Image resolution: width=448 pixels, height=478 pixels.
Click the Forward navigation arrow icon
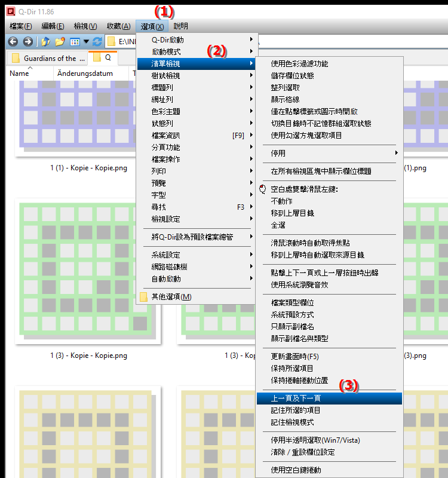[x=27, y=41]
